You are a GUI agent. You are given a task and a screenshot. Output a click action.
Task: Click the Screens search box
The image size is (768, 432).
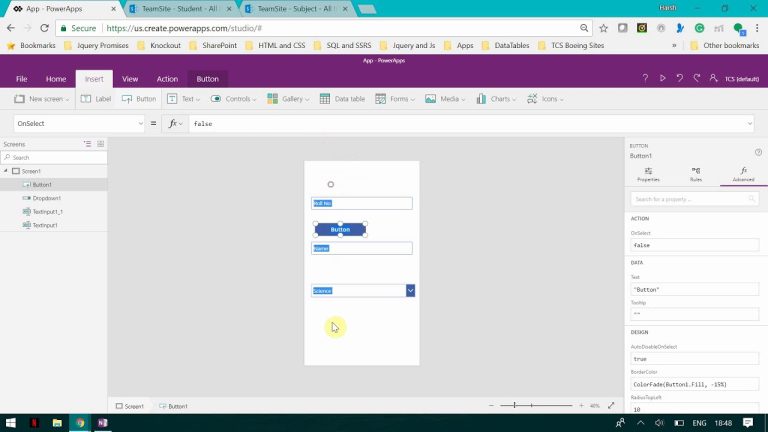pyautogui.click(x=54, y=158)
